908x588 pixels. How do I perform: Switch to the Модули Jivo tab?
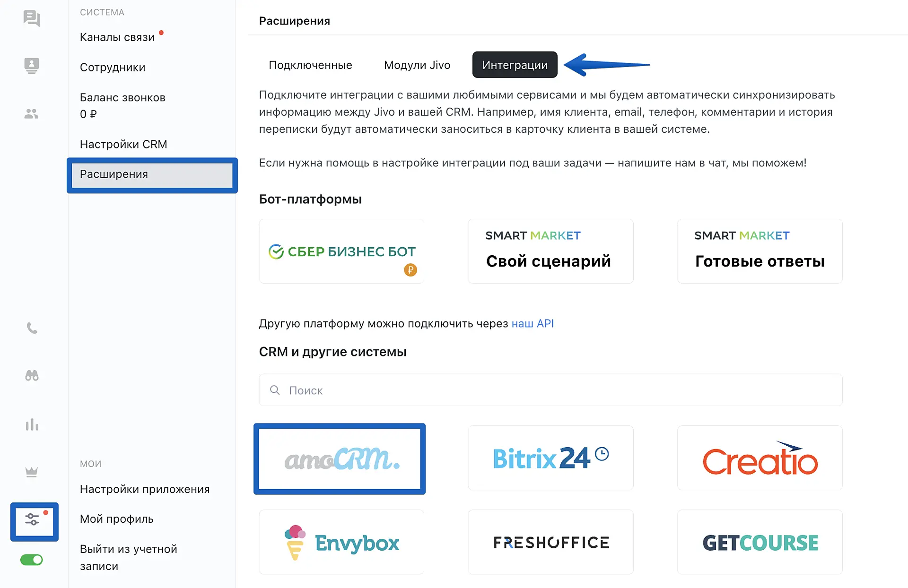(x=417, y=65)
